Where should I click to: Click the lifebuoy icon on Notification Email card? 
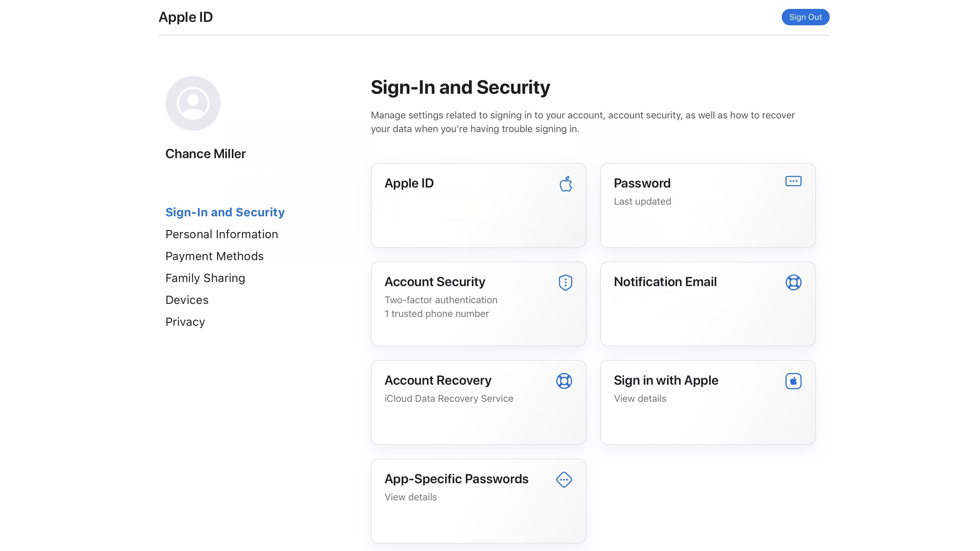coord(793,282)
